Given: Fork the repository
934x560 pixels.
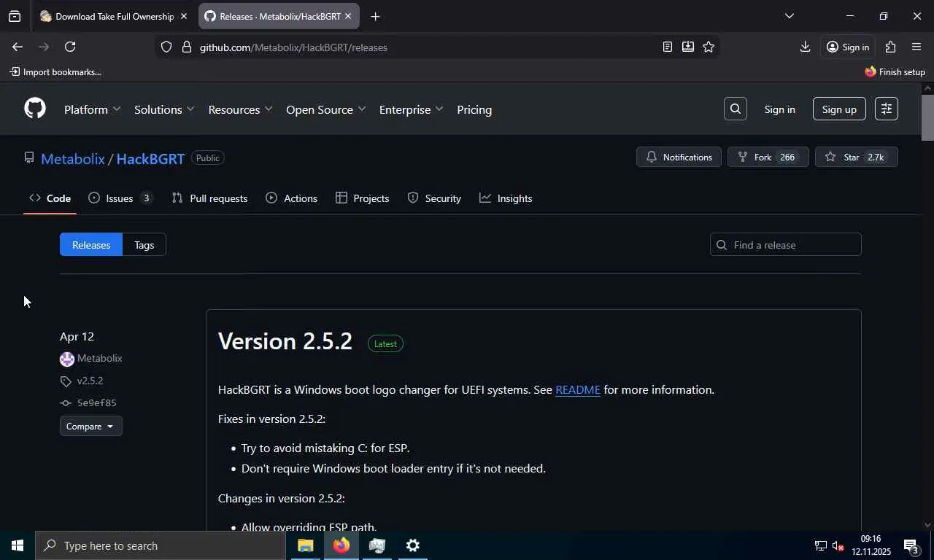Looking at the screenshot, I should tap(768, 157).
